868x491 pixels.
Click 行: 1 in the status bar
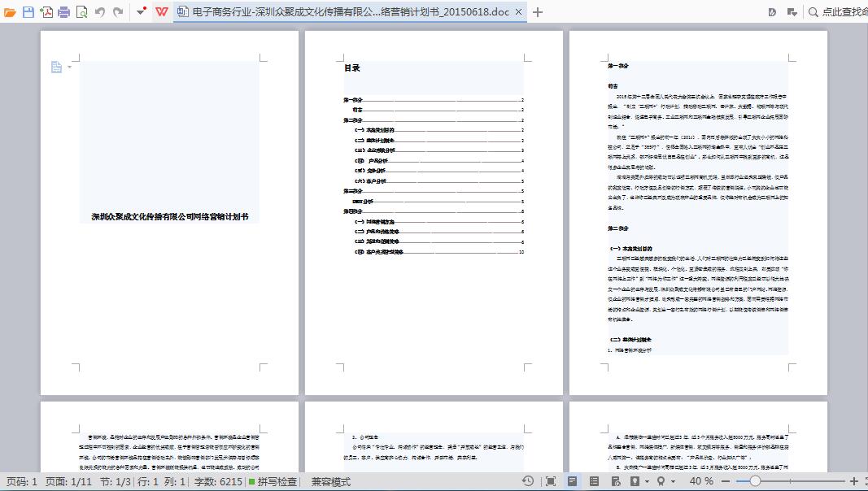[x=148, y=481]
